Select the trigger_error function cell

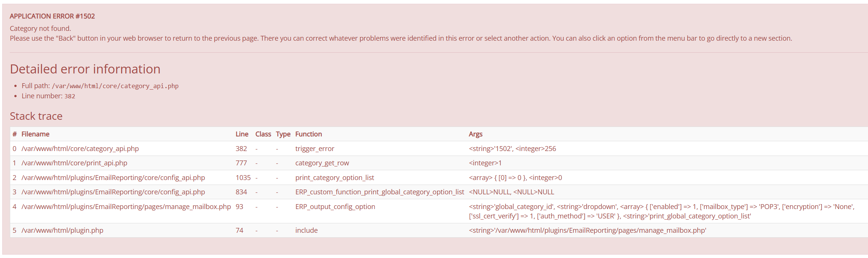coord(314,148)
